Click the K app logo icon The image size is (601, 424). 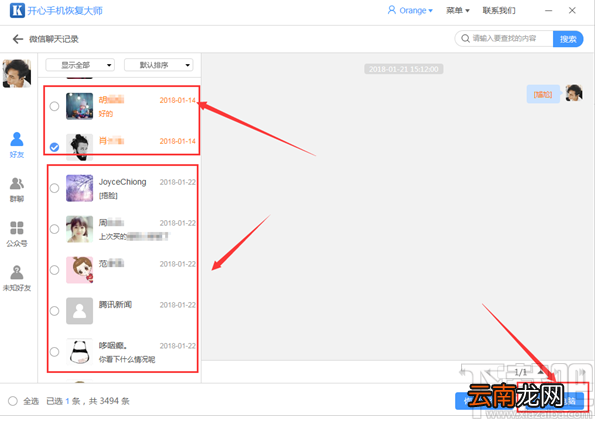point(17,10)
